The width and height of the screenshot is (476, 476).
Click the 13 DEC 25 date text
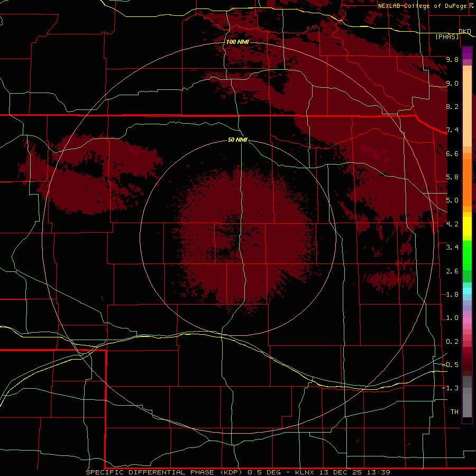pos(341,472)
